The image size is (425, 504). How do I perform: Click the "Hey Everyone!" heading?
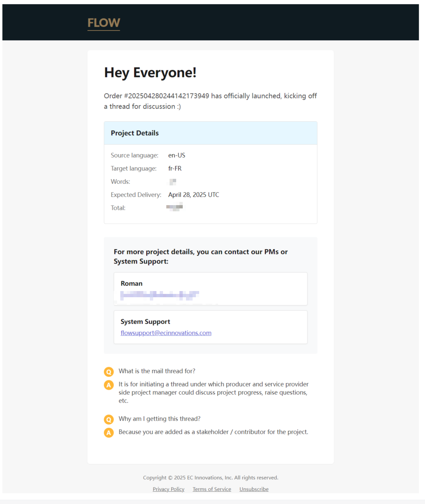click(150, 73)
